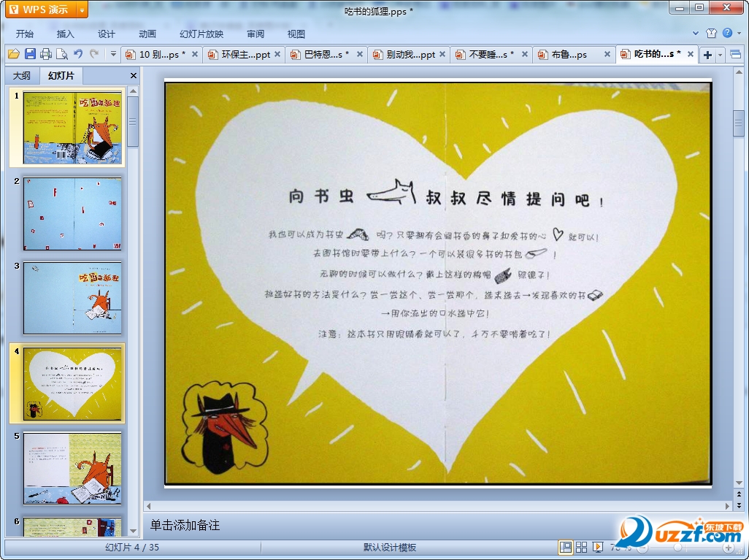The image size is (749, 560).
Task: Open the 动画 ribbon tab
Action: pyautogui.click(x=147, y=34)
